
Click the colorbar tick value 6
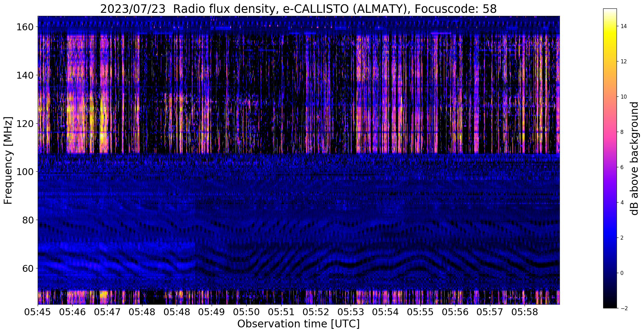(622, 168)
